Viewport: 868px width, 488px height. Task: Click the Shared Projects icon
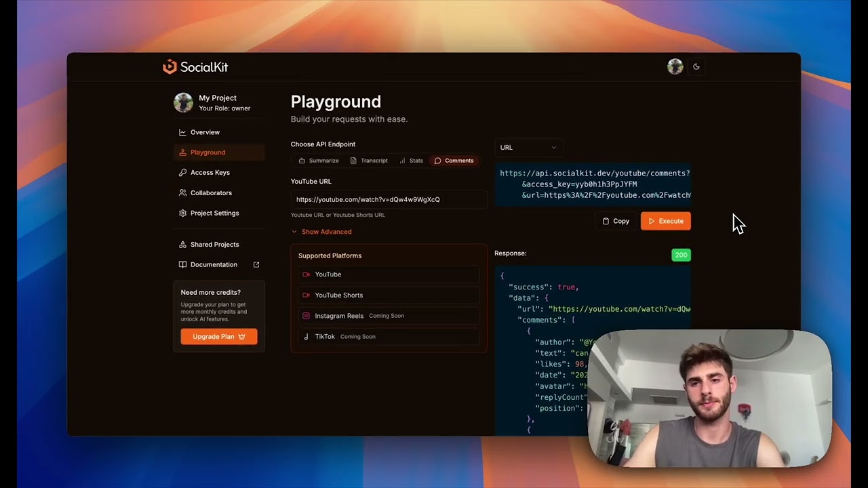tap(182, 244)
